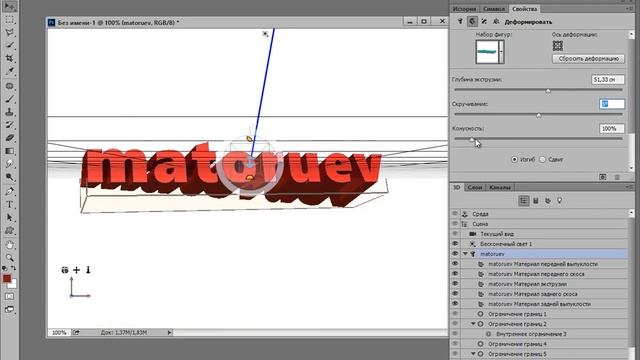Viewport: 640px width, 360px height.
Task: Select the Zoom tool
Action: point(9,258)
